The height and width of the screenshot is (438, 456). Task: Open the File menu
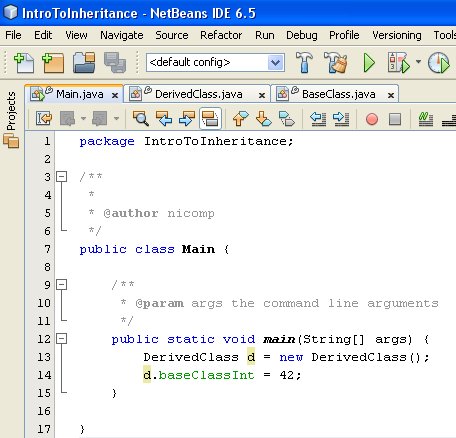click(13, 35)
